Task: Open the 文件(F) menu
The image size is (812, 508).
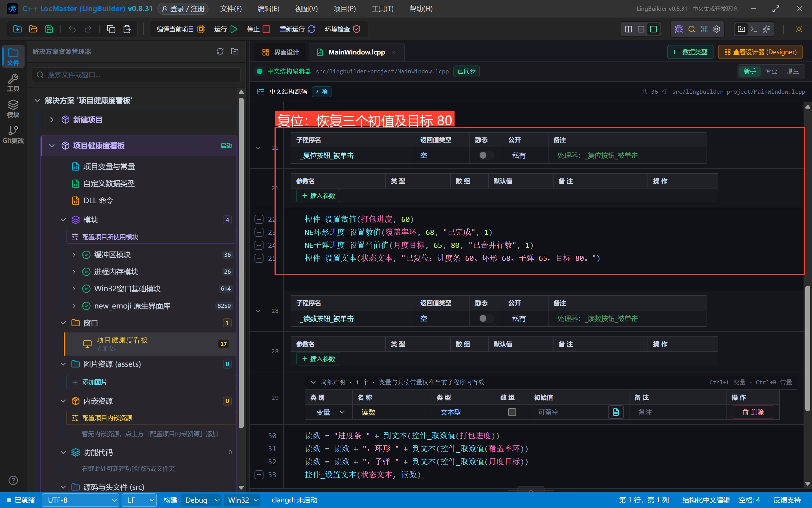Action: pos(231,9)
